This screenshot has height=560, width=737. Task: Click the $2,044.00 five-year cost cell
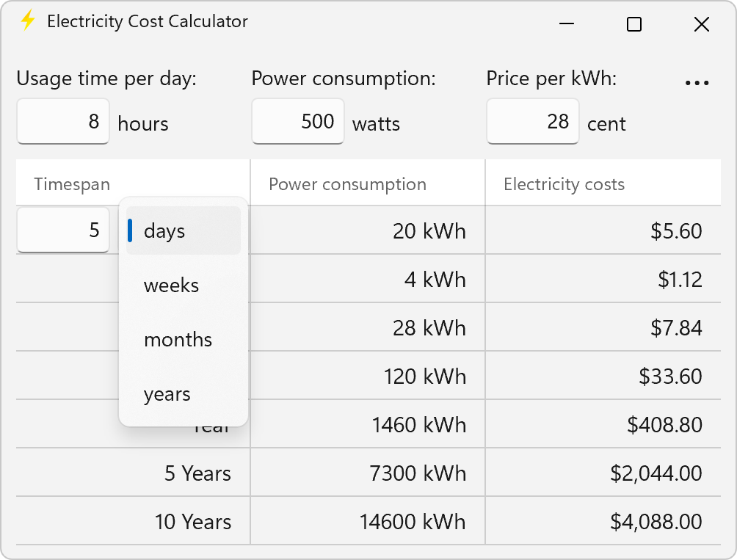coord(656,473)
